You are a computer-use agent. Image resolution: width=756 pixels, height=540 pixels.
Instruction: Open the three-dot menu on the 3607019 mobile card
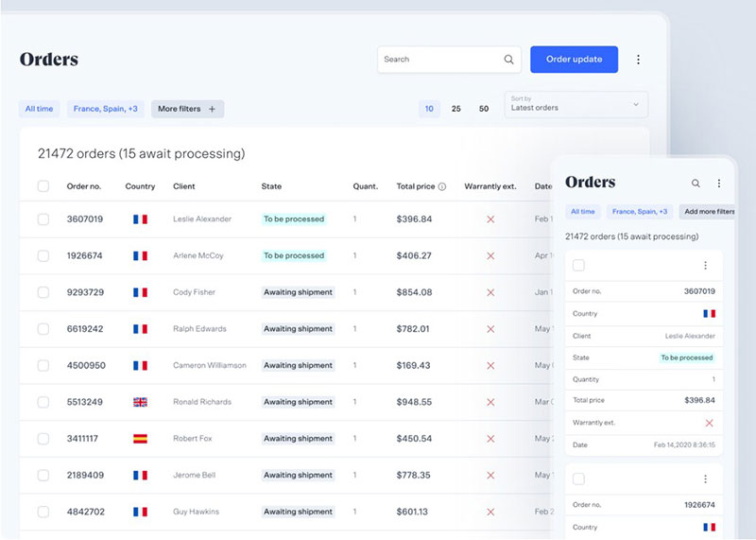[705, 266]
